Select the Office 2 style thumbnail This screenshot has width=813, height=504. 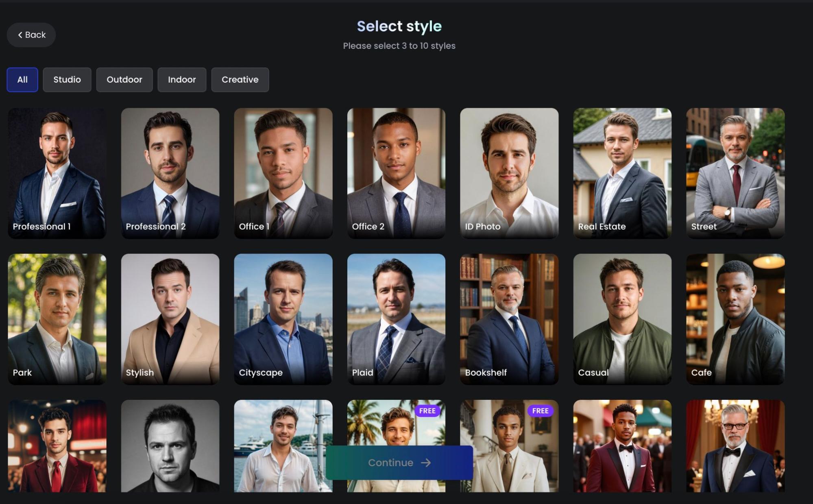[396, 173]
